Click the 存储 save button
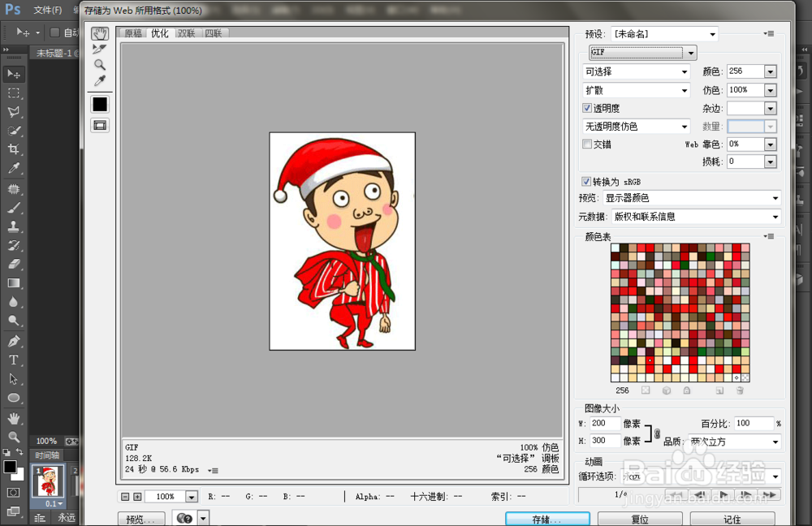Screen dimensions: 812x526 [x=547, y=517]
